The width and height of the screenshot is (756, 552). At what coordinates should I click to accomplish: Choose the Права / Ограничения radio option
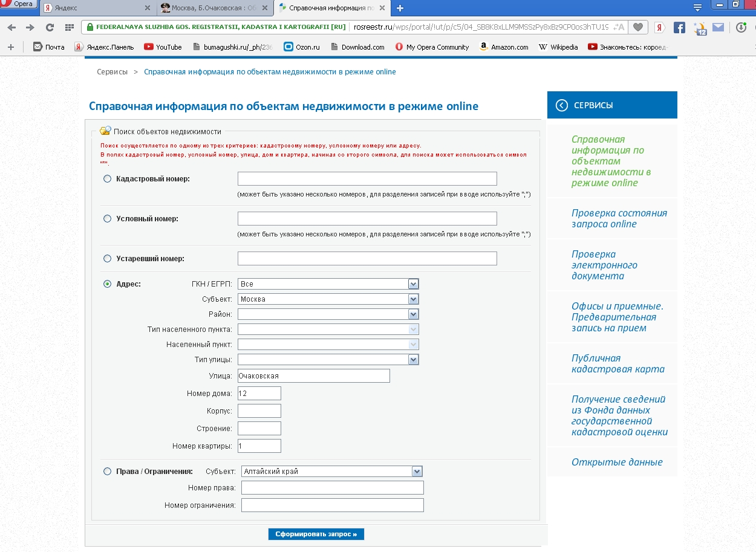(x=108, y=472)
